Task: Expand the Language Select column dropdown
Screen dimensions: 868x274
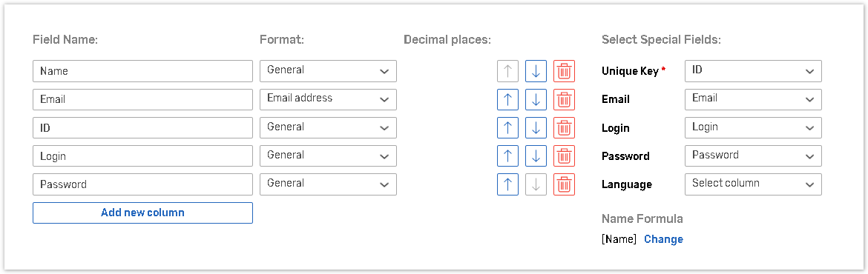Action: [x=753, y=184]
